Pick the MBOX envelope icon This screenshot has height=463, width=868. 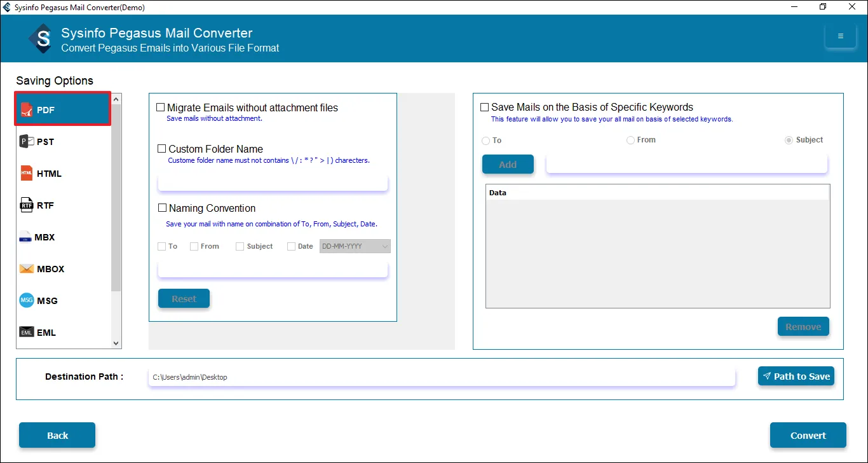pos(27,269)
